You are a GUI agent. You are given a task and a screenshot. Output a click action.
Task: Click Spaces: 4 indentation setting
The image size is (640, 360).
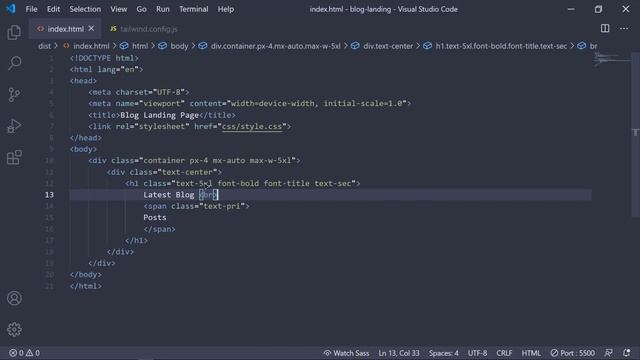(443, 353)
